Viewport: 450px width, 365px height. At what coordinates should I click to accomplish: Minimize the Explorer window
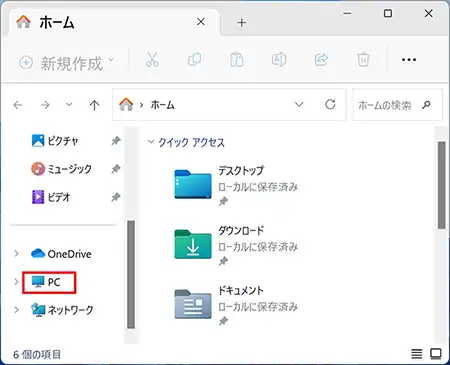click(x=347, y=13)
